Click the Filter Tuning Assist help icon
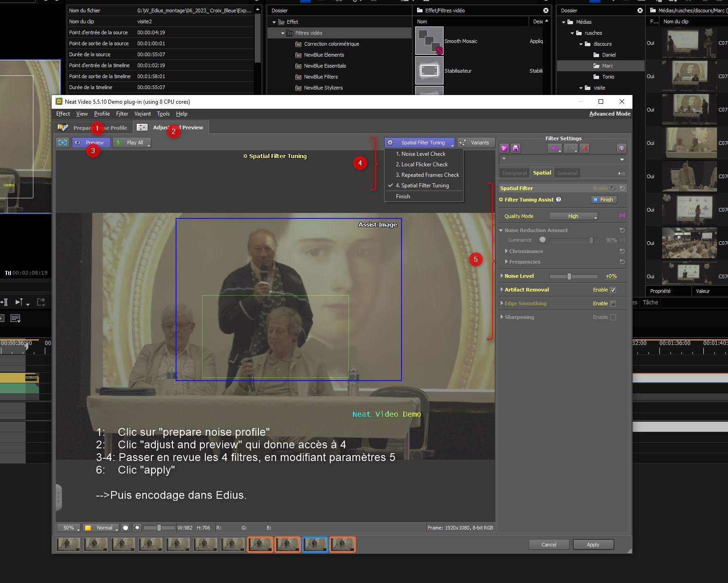Screen dimensions: 728x583 click(558, 200)
